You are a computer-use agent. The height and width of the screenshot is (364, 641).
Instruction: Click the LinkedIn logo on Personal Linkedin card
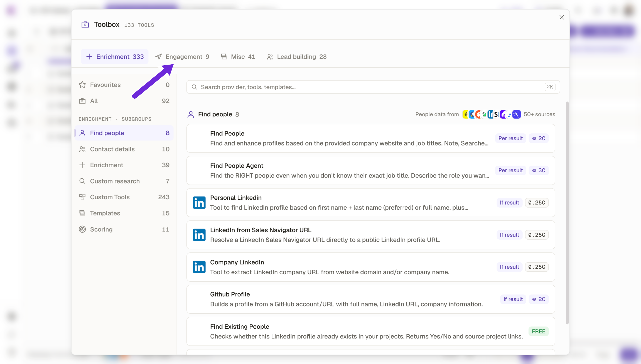(199, 203)
